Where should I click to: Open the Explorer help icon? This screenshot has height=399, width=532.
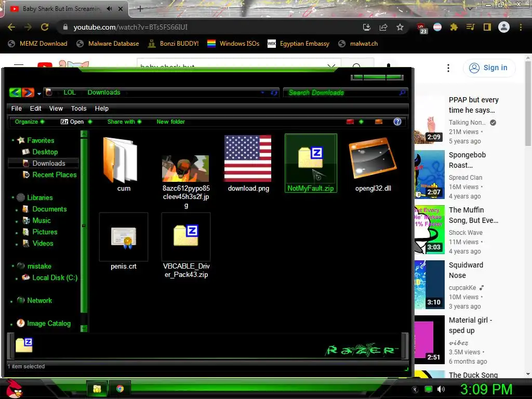[x=397, y=122]
